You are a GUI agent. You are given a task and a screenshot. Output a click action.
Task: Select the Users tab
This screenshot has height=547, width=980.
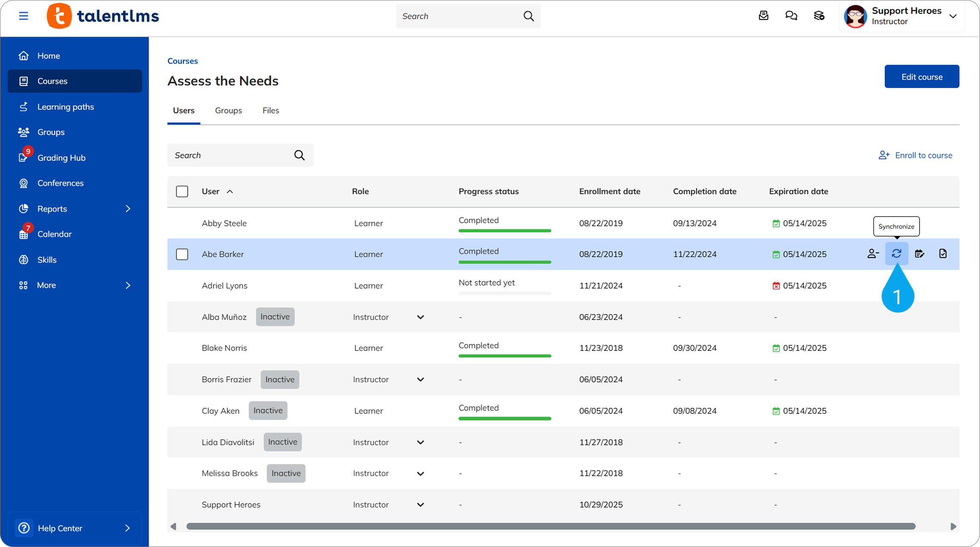click(x=184, y=111)
